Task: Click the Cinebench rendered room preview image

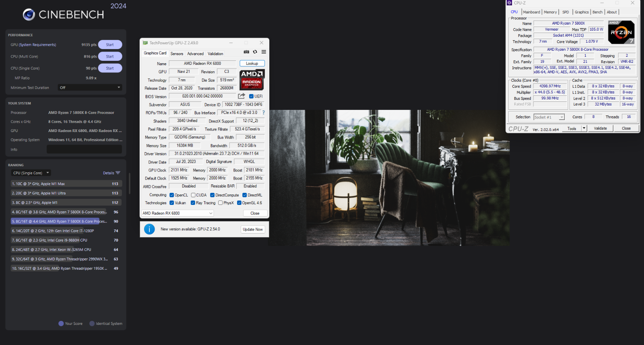Action: (389, 178)
